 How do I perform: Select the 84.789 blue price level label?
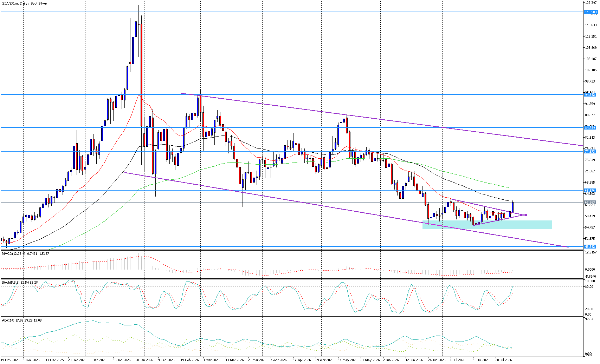point(590,127)
